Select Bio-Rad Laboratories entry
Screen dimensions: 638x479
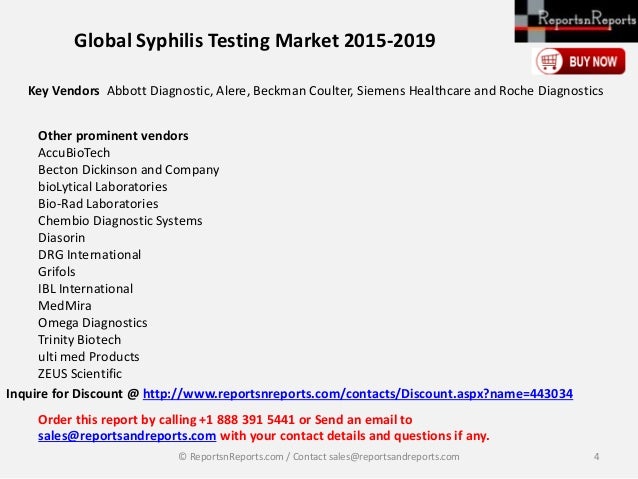(x=98, y=203)
